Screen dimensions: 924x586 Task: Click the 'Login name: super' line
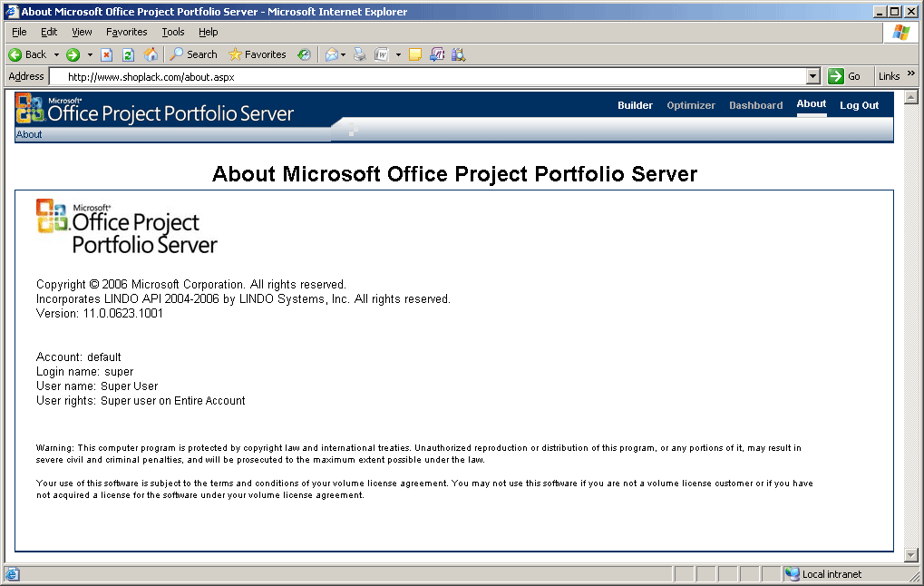85,372
